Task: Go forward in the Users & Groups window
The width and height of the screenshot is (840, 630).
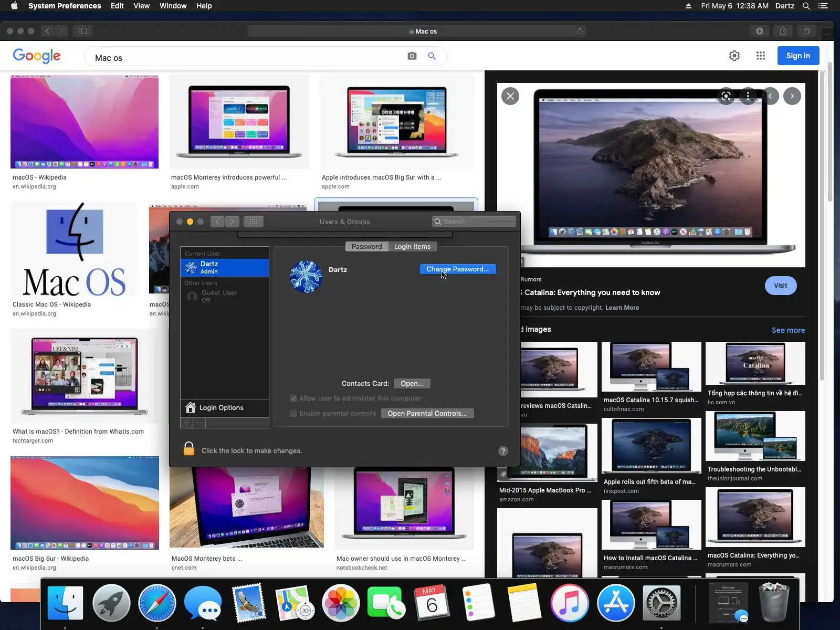Action: click(233, 222)
